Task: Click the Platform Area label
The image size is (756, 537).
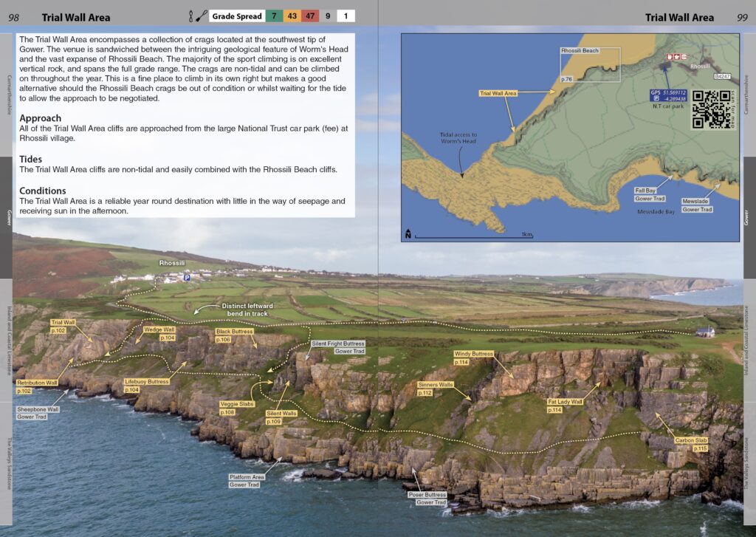Action: (247, 476)
